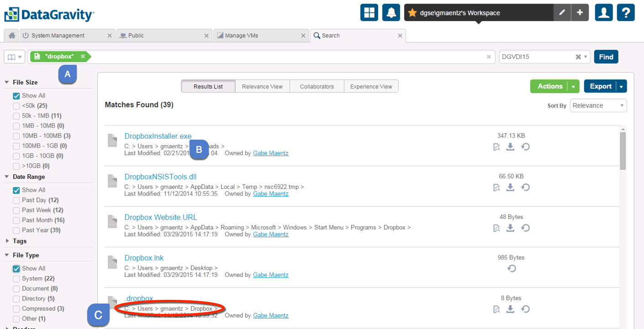644x329 pixels.
Task: Click the results list vertical scrollbar
Action: coord(623,151)
